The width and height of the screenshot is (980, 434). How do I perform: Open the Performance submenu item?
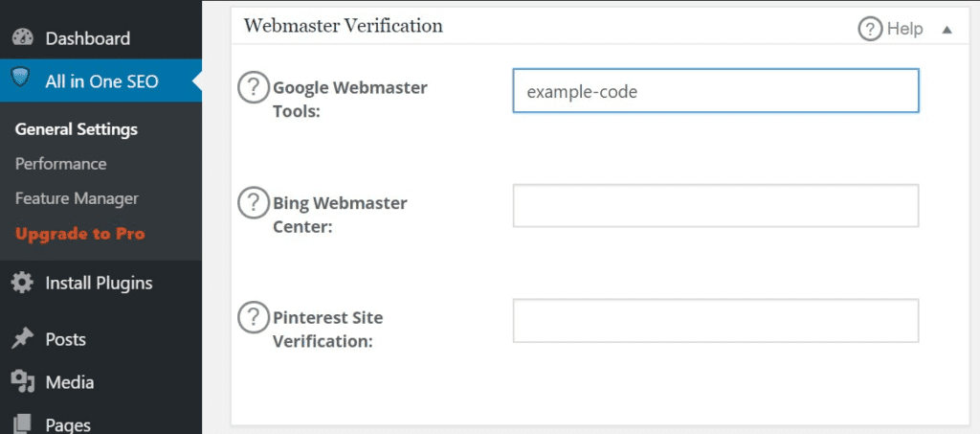pyautogui.click(x=60, y=164)
